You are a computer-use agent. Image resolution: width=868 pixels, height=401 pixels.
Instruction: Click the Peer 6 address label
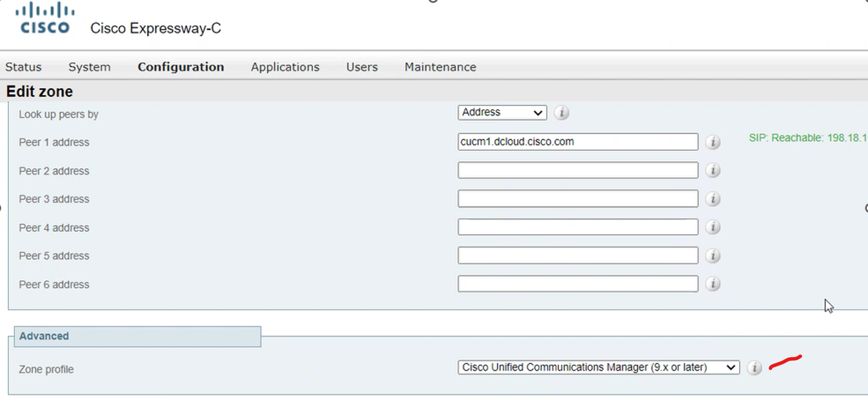(54, 284)
